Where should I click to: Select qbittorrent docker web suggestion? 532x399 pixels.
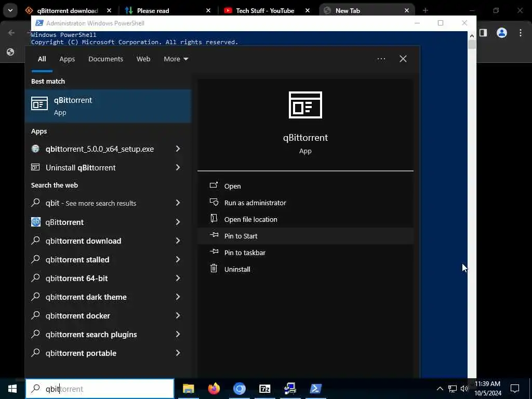pyautogui.click(x=108, y=315)
